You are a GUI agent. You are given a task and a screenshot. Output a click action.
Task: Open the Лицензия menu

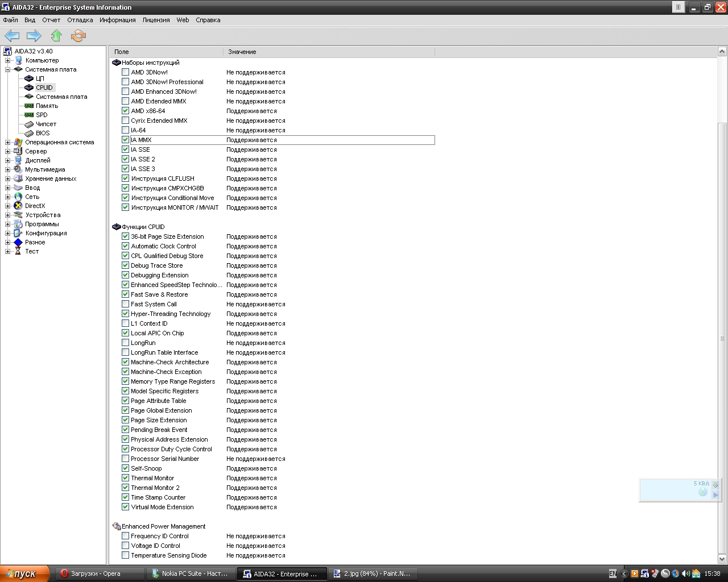[x=156, y=20]
